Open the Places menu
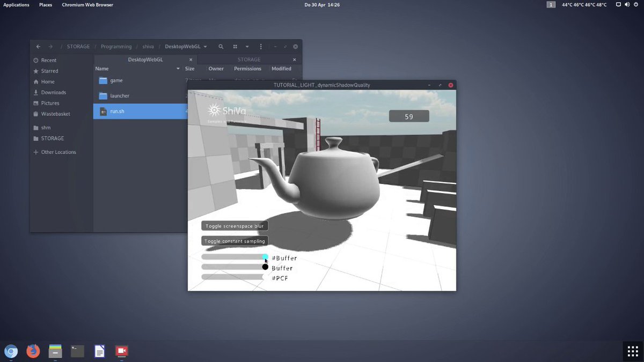This screenshot has width=644, height=362. (45, 4)
